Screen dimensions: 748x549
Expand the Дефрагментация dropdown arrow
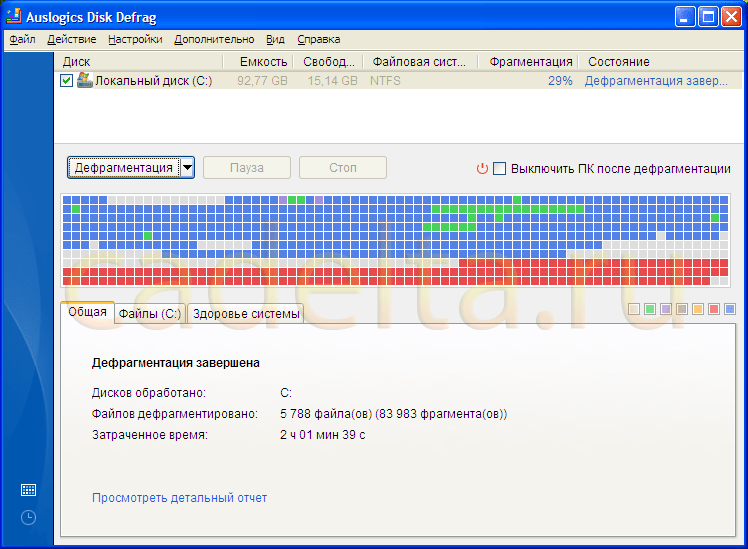(x=187, y=168)
